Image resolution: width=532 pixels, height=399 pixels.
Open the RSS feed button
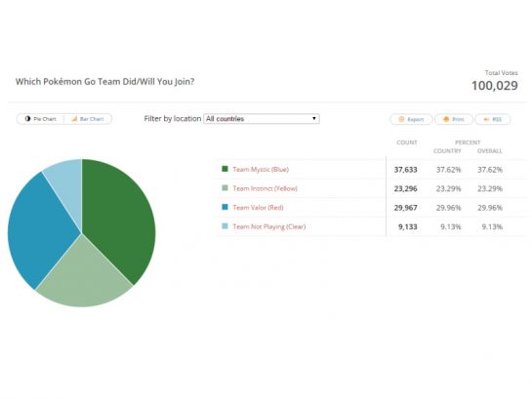[493, 119]
